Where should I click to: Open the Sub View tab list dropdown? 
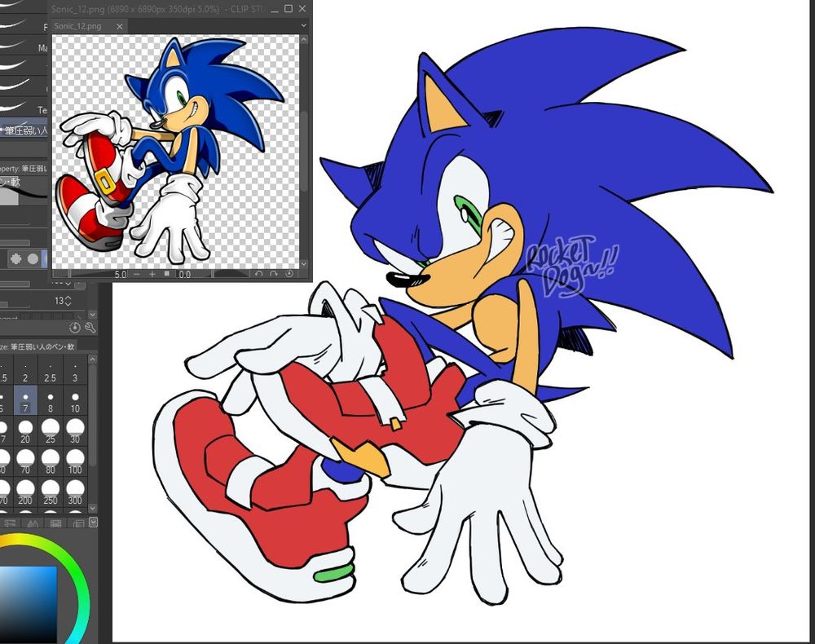pyautogui.click(x=303, y=25)
